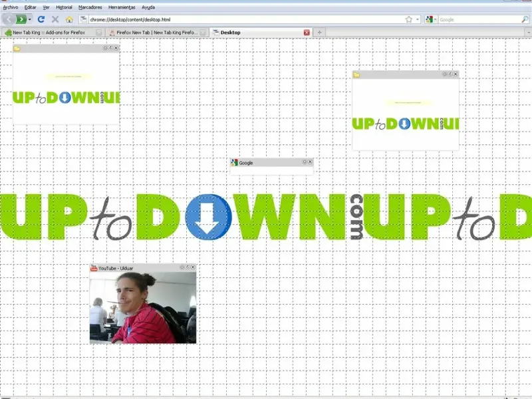Click the page identity icon in address bar

point(84,19)
